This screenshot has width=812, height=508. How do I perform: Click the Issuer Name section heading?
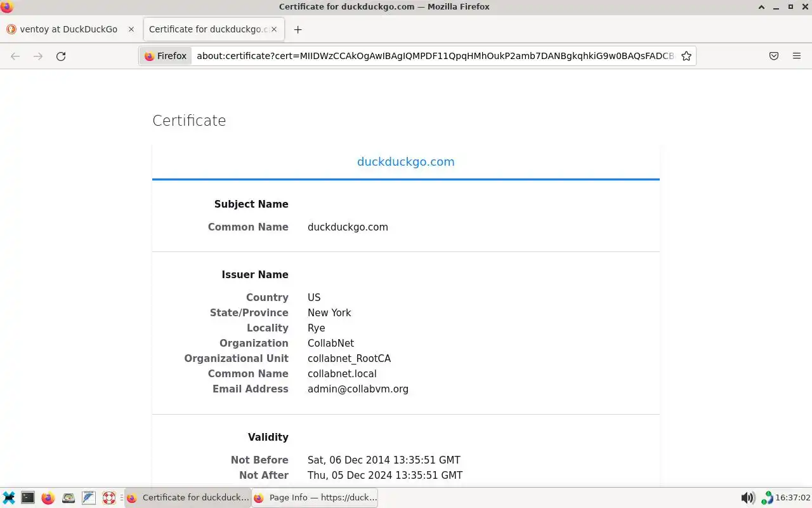[x=255, y=275]
